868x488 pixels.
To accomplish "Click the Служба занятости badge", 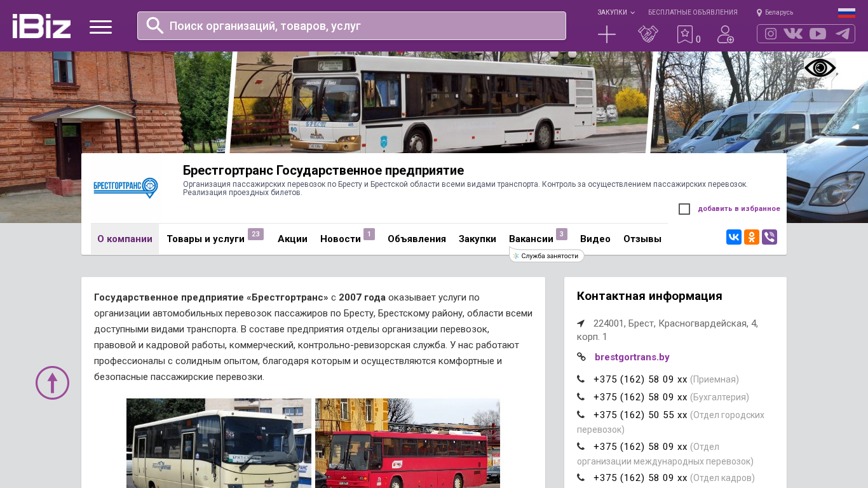I will tap(546, 255).
